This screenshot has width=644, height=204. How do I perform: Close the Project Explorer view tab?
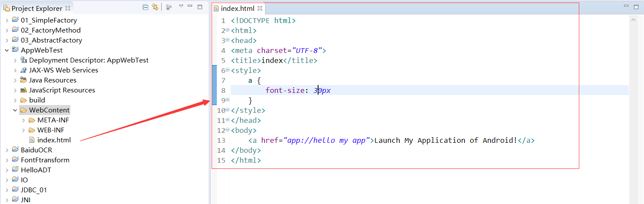(67, 8)
